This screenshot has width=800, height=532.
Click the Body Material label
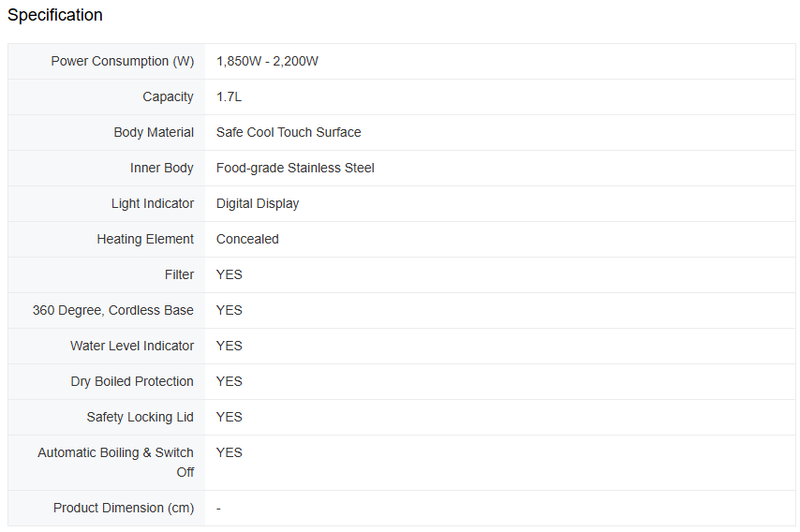click(154, 132)
